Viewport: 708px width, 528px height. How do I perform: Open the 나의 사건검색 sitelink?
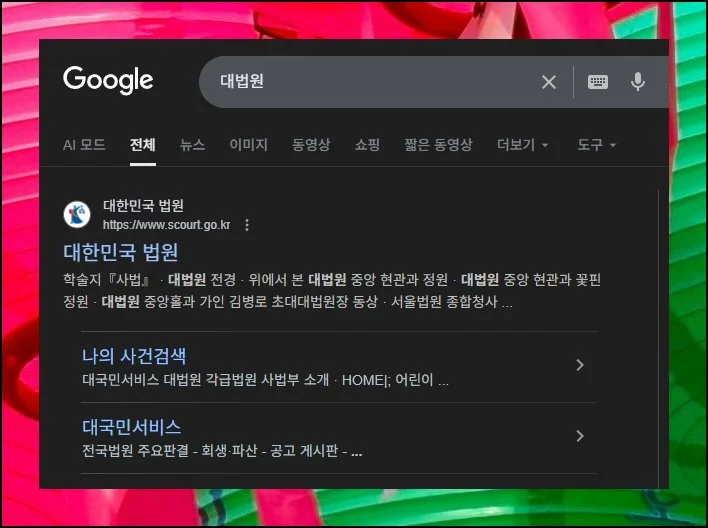(134, 356)
